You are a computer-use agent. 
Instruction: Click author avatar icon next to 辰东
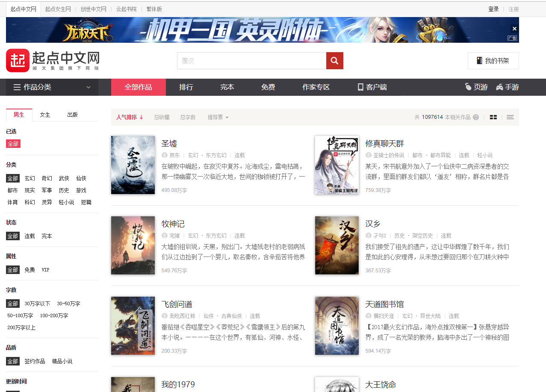165,155
